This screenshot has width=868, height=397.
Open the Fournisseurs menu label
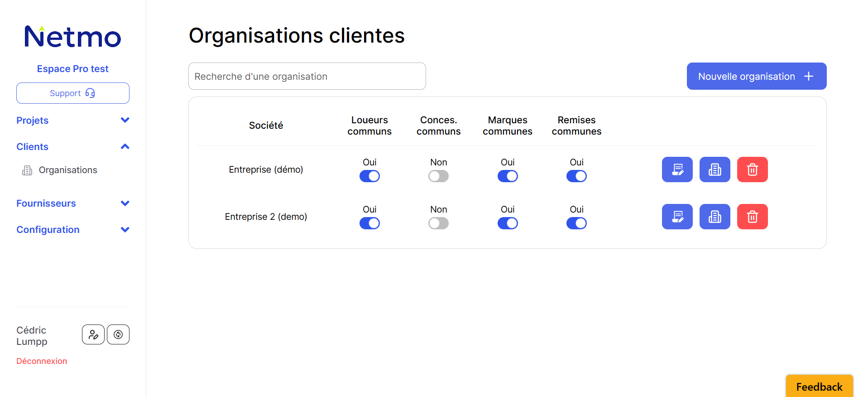point(46,203)
